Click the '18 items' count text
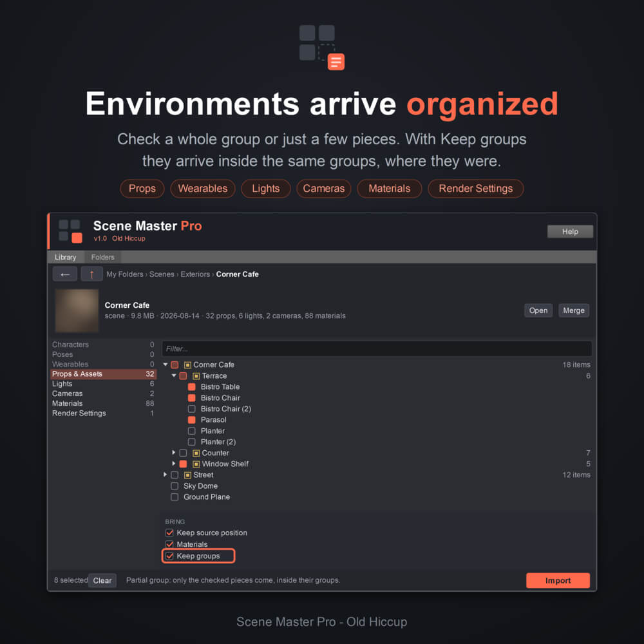The height and width of the screenshot is (644, 644). pyautogui.click(x=576, y=365)
